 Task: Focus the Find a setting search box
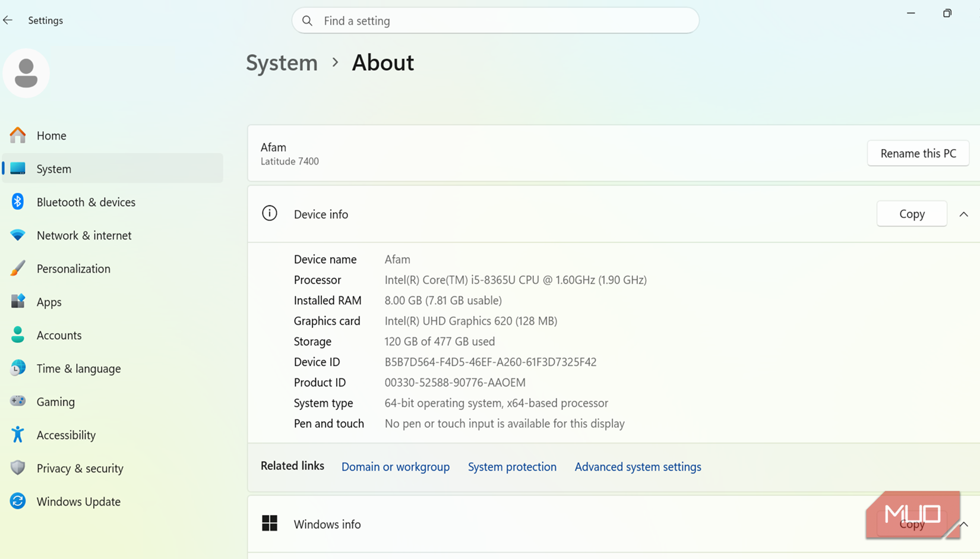coord(495,21)
